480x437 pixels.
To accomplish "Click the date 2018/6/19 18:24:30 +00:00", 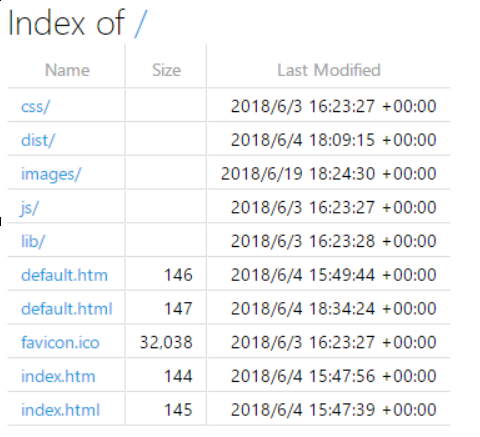I will [x=329, y=174].
